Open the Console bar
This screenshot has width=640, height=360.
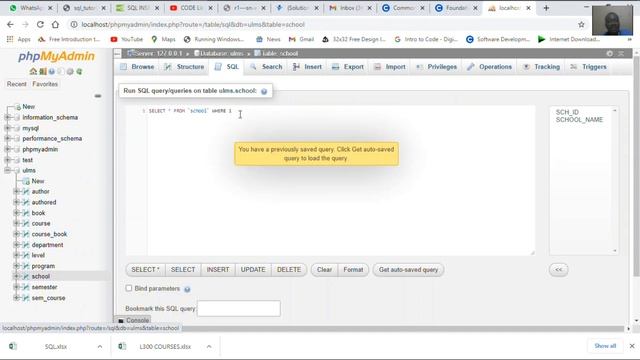point(133,320)
